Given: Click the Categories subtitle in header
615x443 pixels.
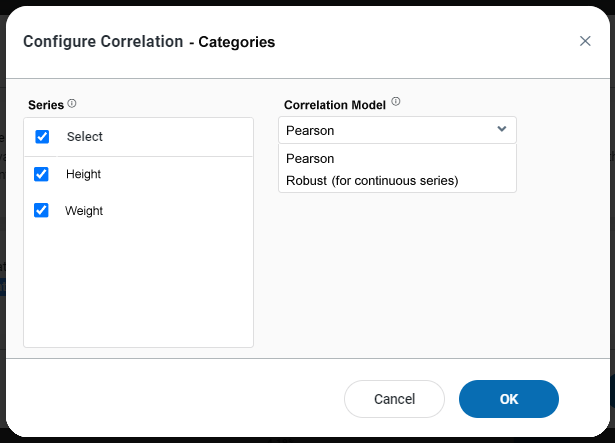Looking at the screenshot, I should tap(236, 42).
